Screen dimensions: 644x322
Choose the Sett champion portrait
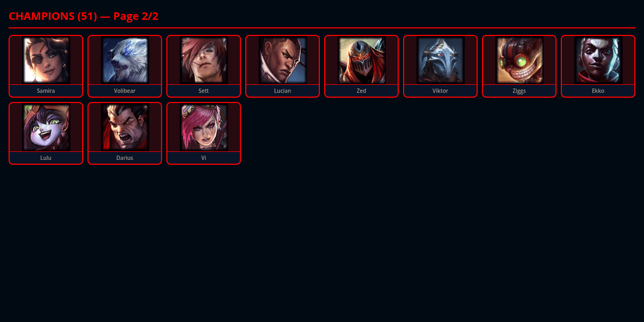[x=203, y=60]
